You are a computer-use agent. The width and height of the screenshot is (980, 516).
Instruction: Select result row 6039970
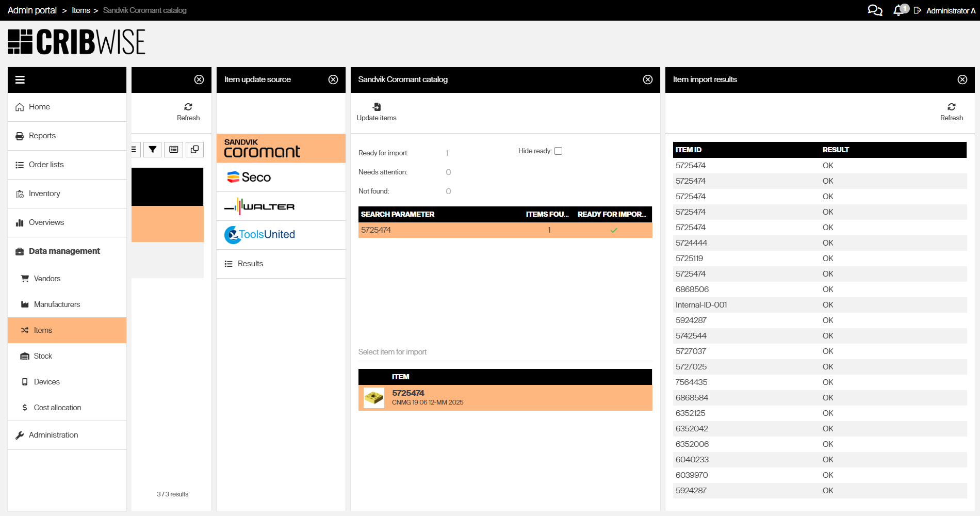point(820,475)
